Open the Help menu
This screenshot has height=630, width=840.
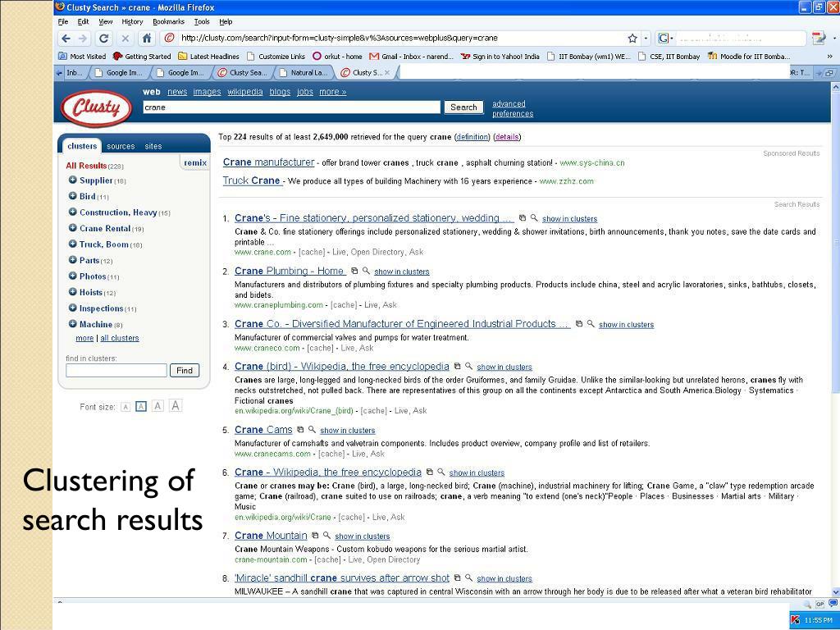tap(226, 21)
